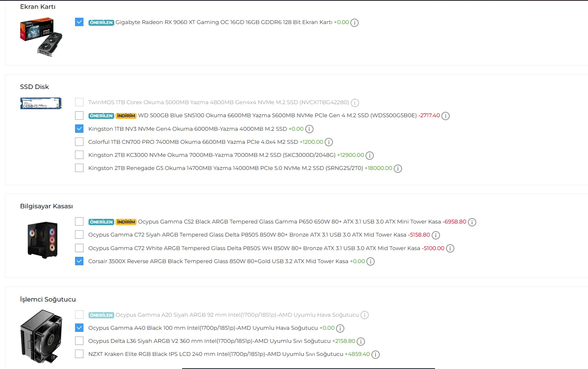This screenshot has width=588, height=369.
Task: Open info for Kingston 2TB KC3000 SSD
Action: tap(370, 156)
